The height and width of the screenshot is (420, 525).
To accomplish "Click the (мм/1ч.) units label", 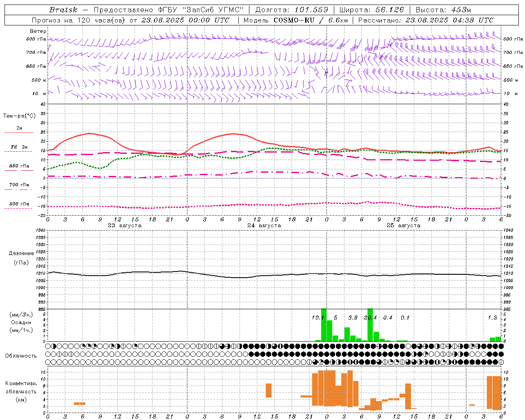I will (21, 330).
